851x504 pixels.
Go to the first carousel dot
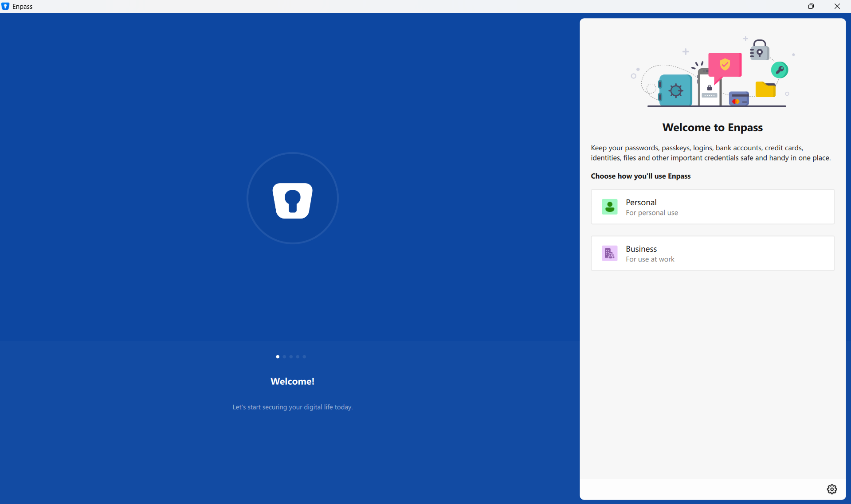[278, 356]
